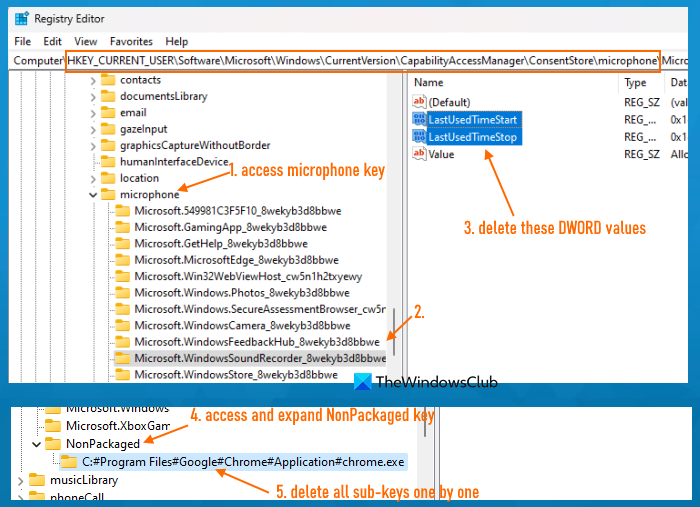
Task: Click the WindowsSoundRecorder folder icon
Action: (x=123, y=358)
